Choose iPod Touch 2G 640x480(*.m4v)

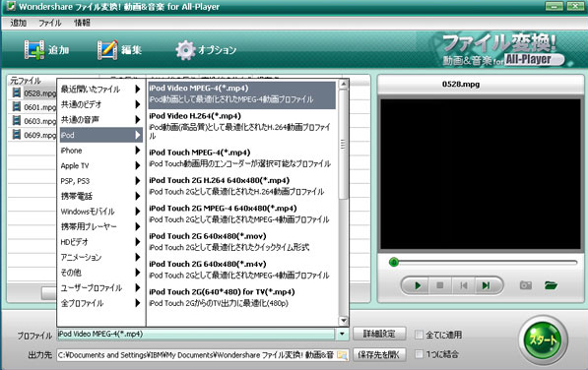click(242, 270)
